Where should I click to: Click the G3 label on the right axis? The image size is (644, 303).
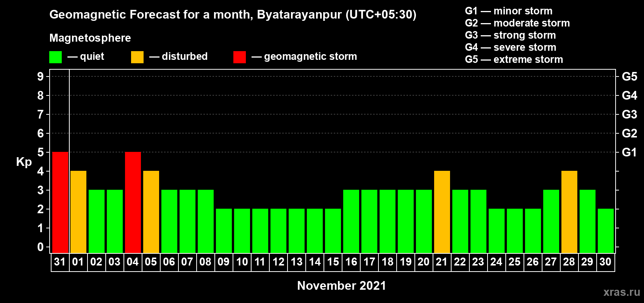(x=629, y=114)
